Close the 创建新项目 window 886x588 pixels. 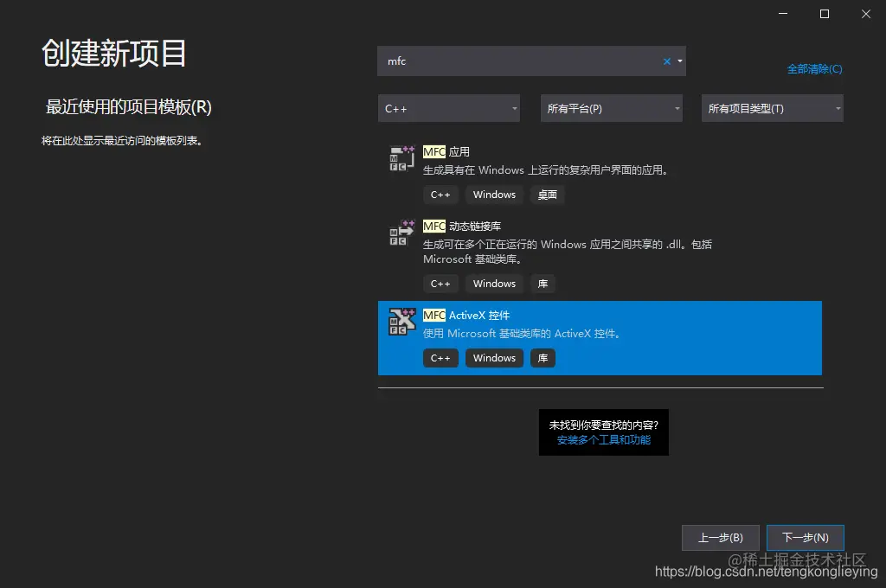click(865, 14)
